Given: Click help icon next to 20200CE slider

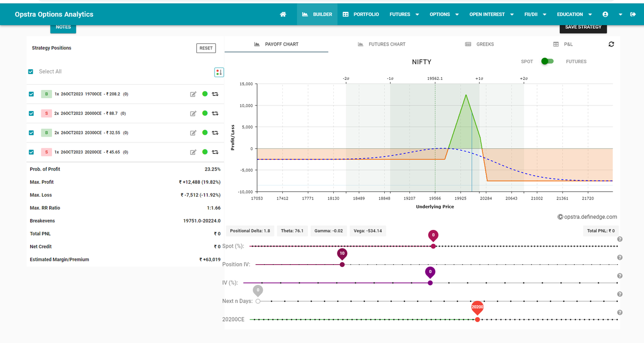Looking at the screenshot, I should coord(620,312).
